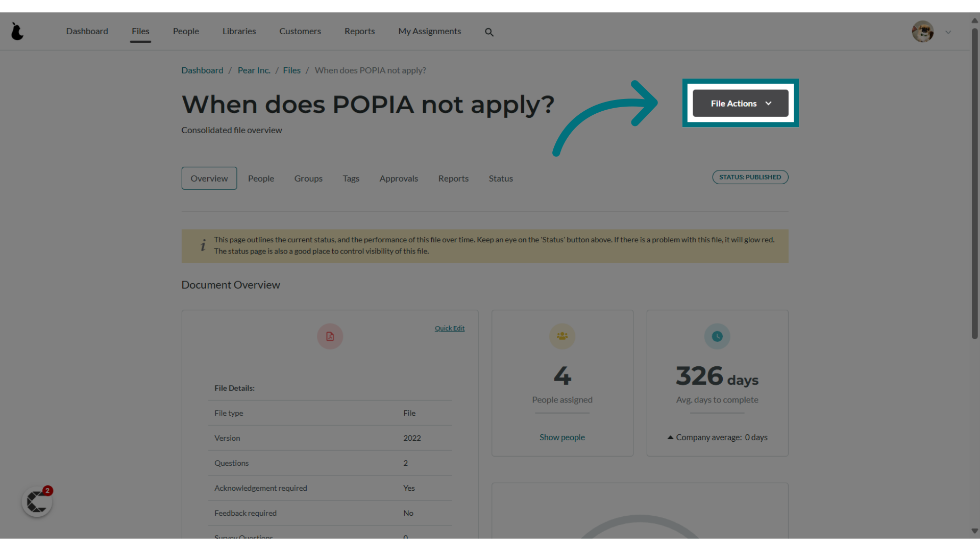Click the clock/time icon on completion card
Viewport: 980px width, 551px height.
click(x=717, y=336)
